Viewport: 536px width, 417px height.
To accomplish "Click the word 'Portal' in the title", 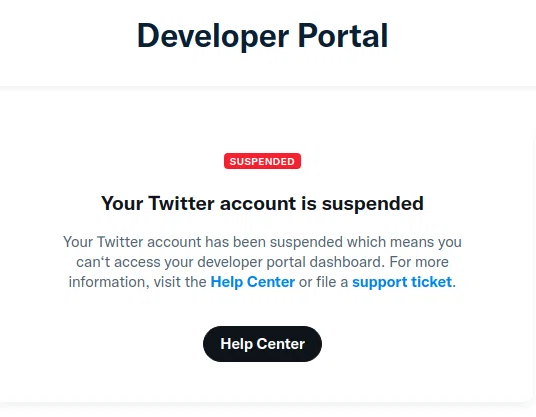I will 343,35.
